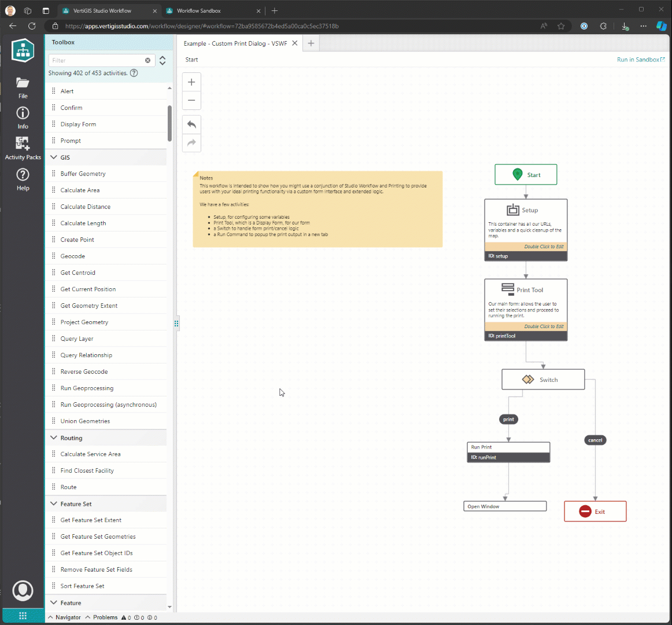Open Run in Sandbox link
The height and width of the screenshot is (625, 672).
point(641,60)
